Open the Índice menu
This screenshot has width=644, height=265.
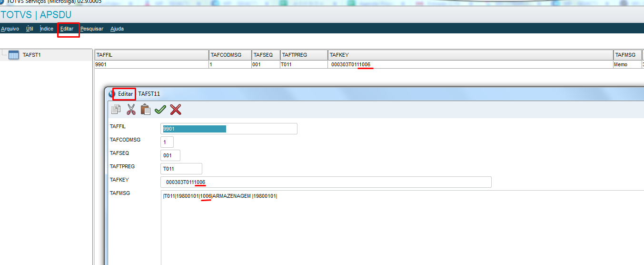click(47, 29)
